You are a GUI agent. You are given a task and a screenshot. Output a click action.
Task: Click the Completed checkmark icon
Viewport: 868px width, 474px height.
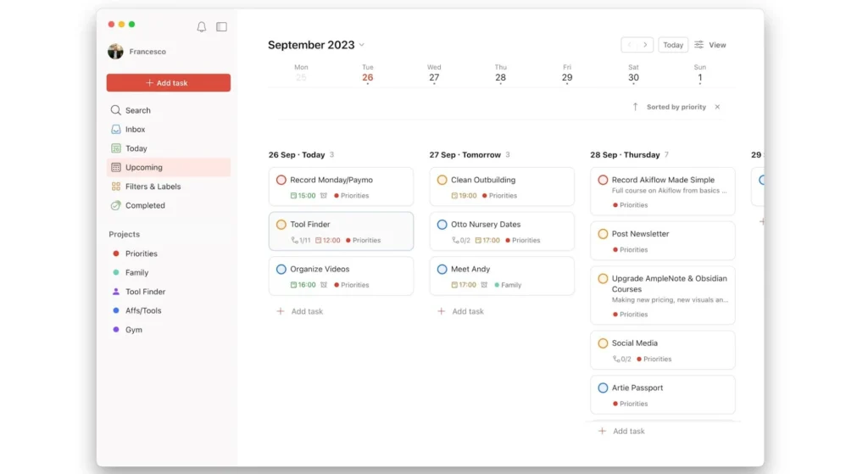point(115,205)
